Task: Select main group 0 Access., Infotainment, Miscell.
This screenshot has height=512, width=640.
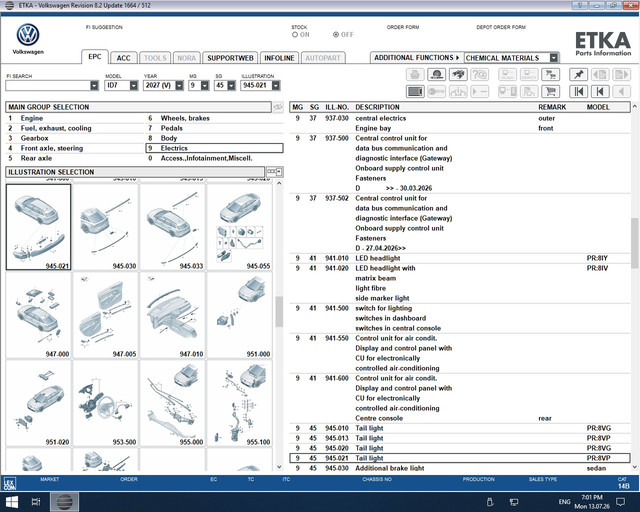Action: 214,158
